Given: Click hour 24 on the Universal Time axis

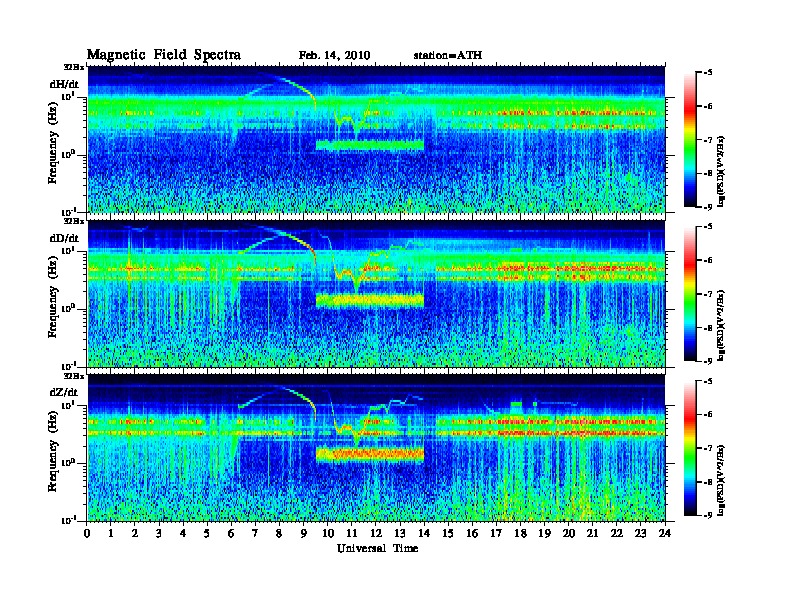Looking at the screenshot, I should (x=665, y=533).
